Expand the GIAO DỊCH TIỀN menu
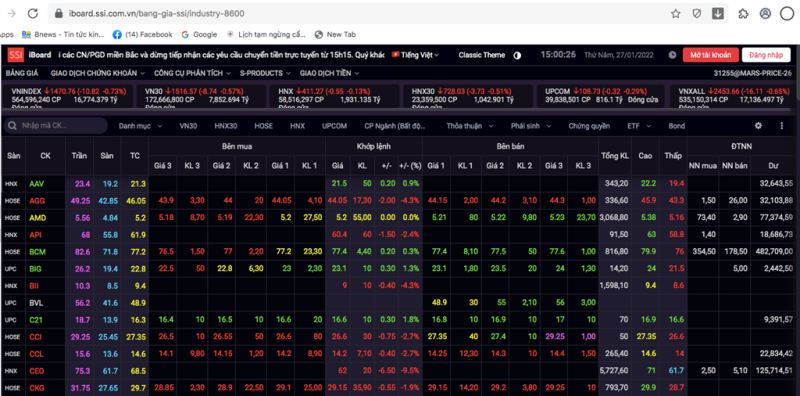This screenshot has width=800, height=396. point(330,73)
